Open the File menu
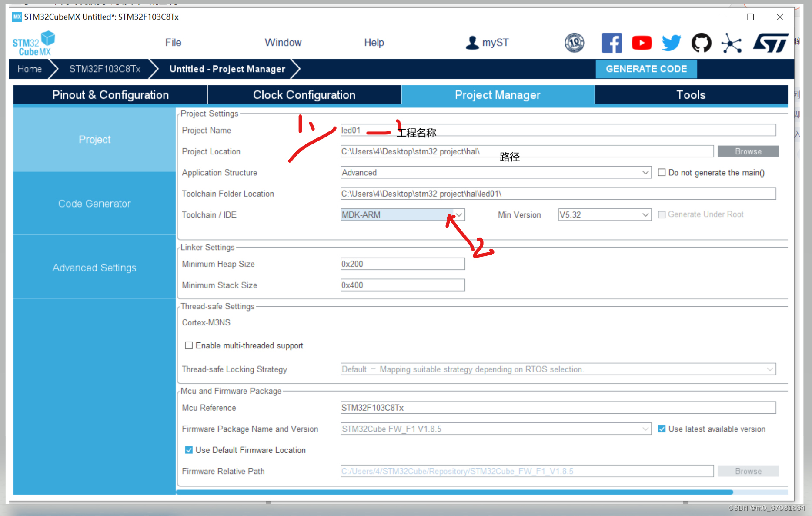This screenshot has width=812, height=516. point(173,43)
